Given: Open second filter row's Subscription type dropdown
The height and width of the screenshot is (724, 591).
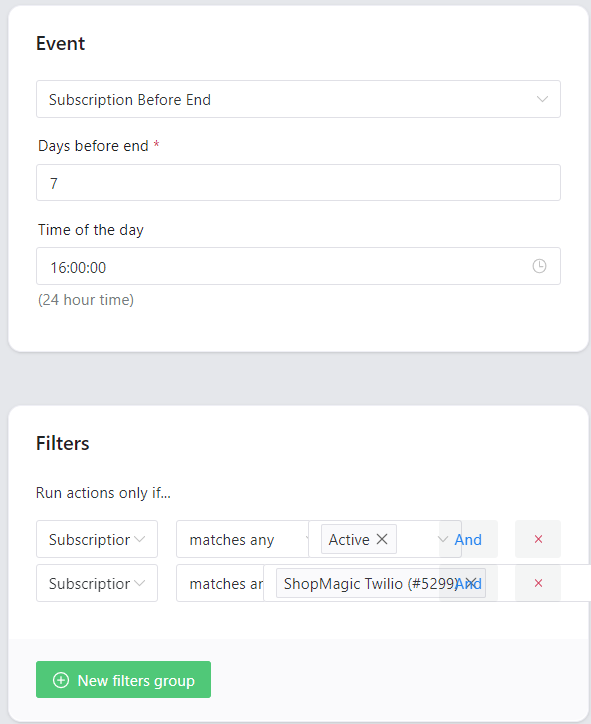Looking at the screenshot, I should coord(97,583).
